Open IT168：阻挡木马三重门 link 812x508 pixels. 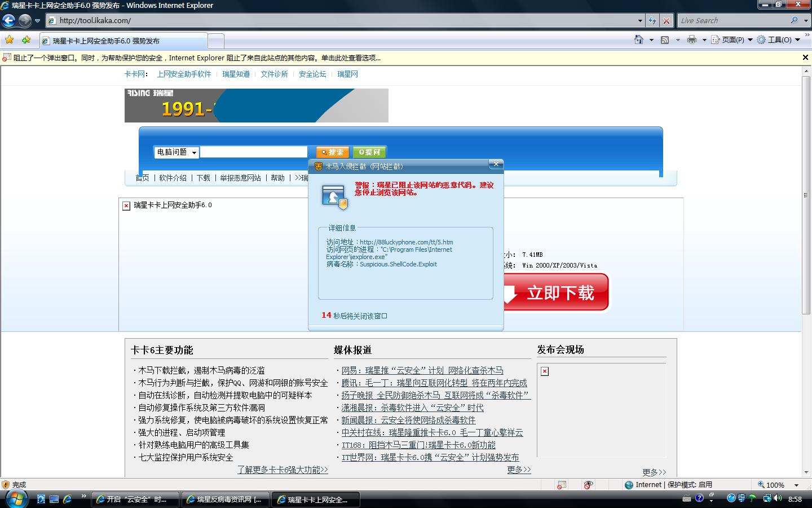[418, 445]
